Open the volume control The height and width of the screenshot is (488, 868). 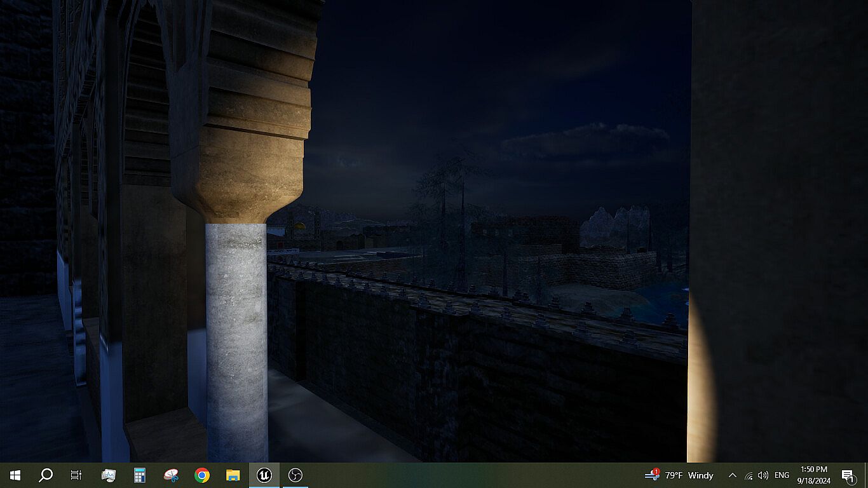tap(763, 475)
